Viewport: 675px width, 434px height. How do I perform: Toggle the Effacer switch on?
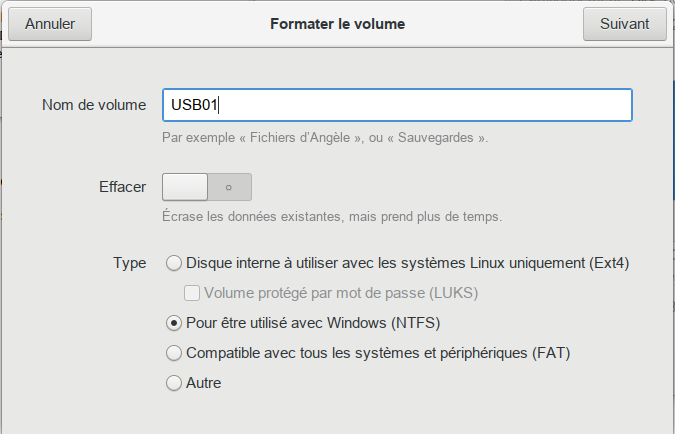[206, 187]
